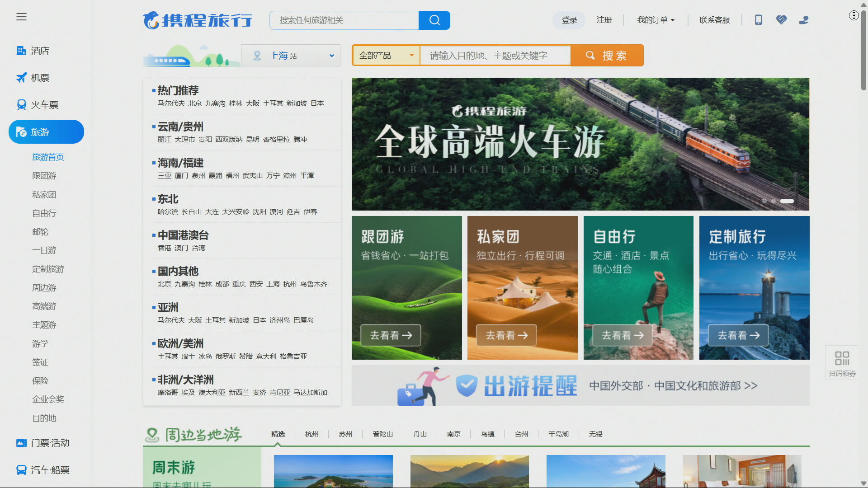
Task: Open 企业会奖 in the sidebar submenu
Action: (x=48, y=399)
